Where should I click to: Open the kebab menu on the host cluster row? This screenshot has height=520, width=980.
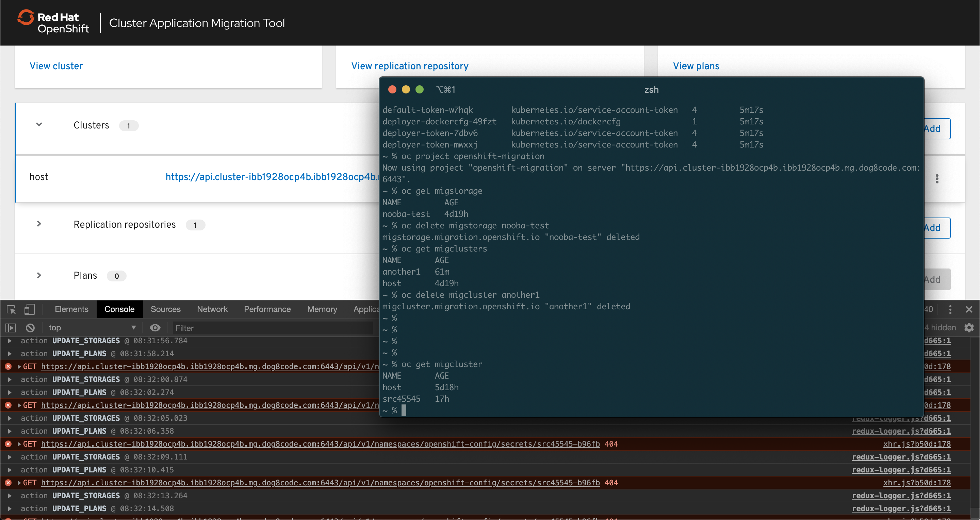coord(938,179)
